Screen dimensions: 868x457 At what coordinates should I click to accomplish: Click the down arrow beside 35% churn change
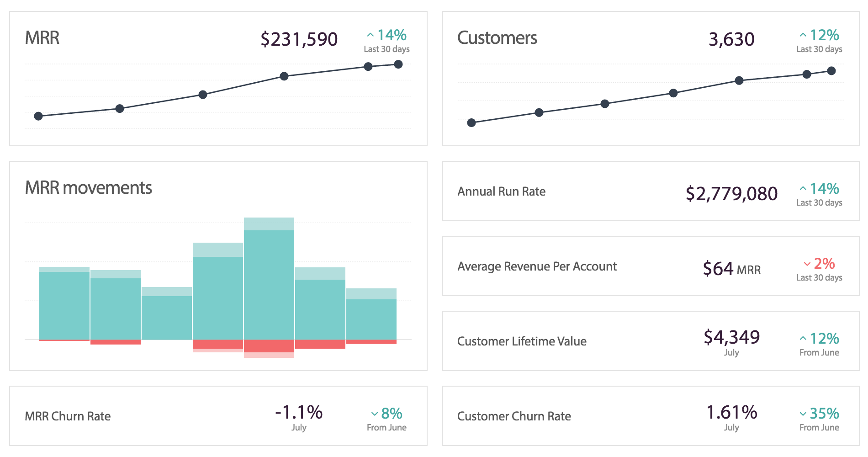[803, 414]
